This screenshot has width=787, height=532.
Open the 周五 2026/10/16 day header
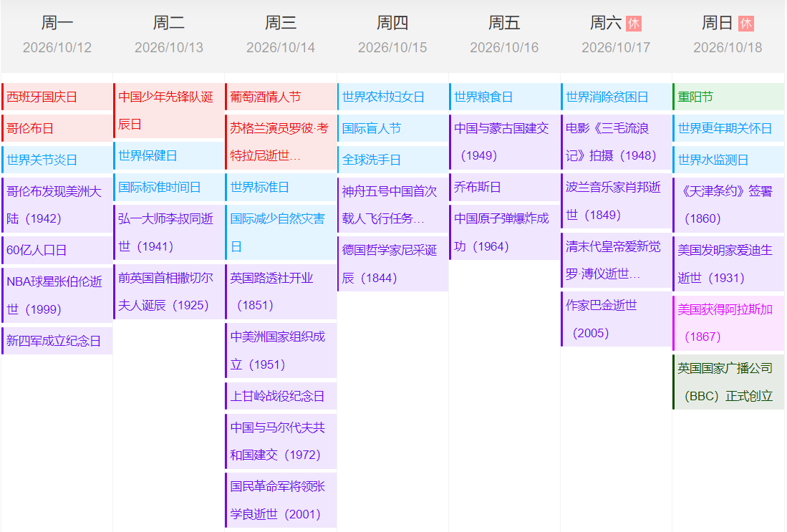tap(504, 35)
